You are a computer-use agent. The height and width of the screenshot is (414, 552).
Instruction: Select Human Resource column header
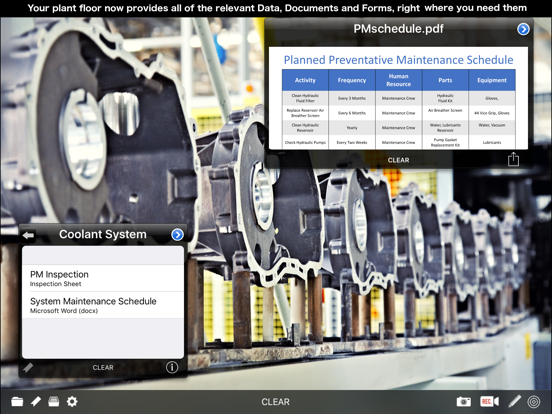click(x=399, y=80)
